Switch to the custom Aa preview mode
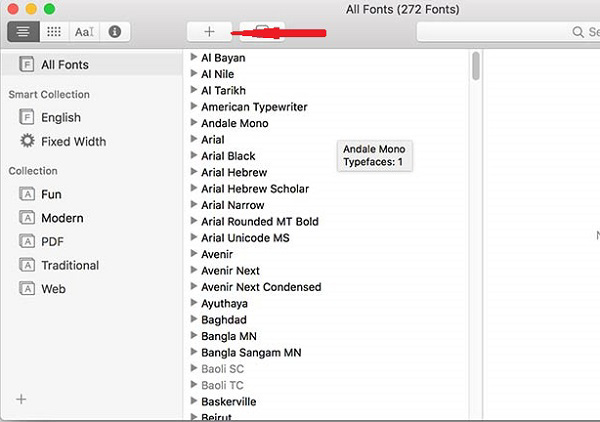The height and width of the screenshot is (422, 600). click(x=84, y=32)
